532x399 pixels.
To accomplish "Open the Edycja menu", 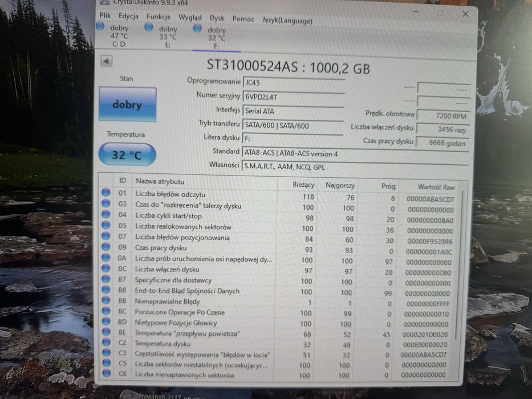I will tap(128, 17).
